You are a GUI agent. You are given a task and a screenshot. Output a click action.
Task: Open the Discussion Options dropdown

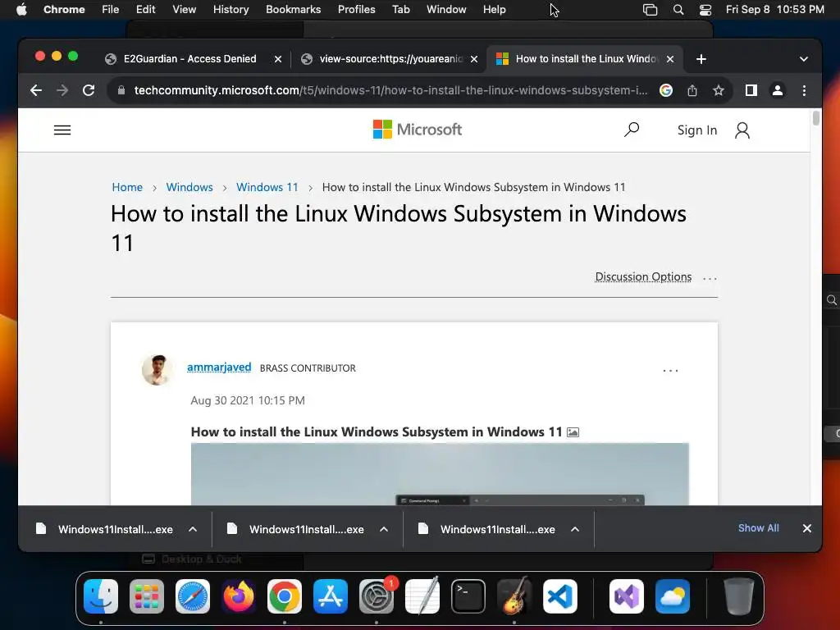coord(643,277)
